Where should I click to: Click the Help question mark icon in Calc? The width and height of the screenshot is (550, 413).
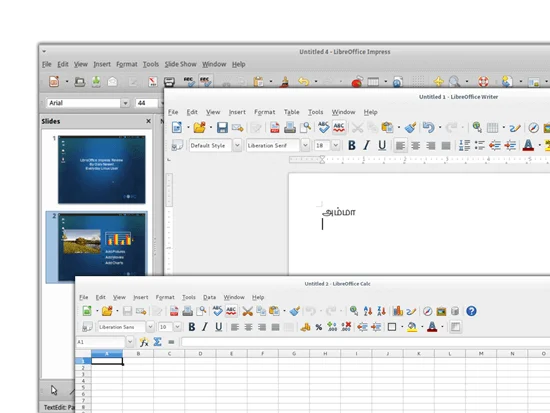[x=471, y=311]
